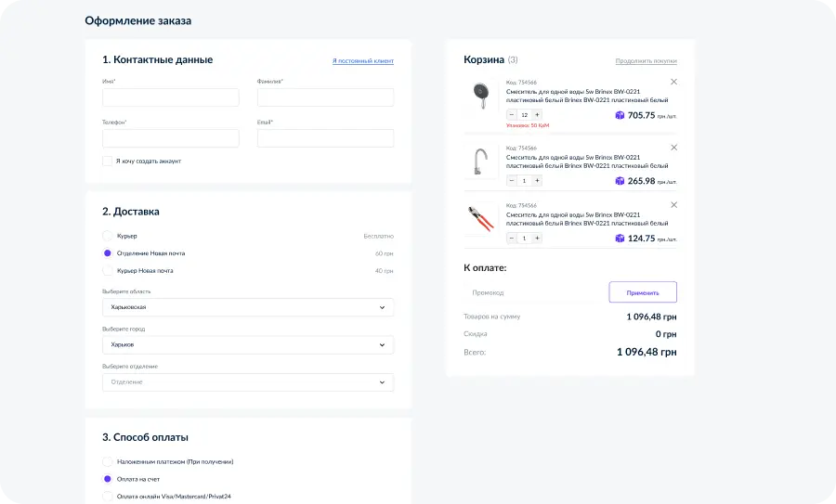Click the 'Применить' promo button

pos(643,292)
